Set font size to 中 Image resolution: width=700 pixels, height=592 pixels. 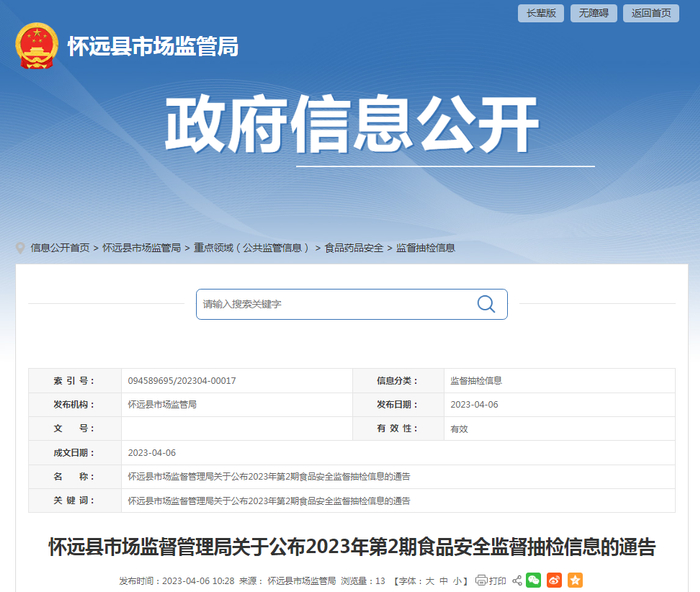tap(443, 581)
